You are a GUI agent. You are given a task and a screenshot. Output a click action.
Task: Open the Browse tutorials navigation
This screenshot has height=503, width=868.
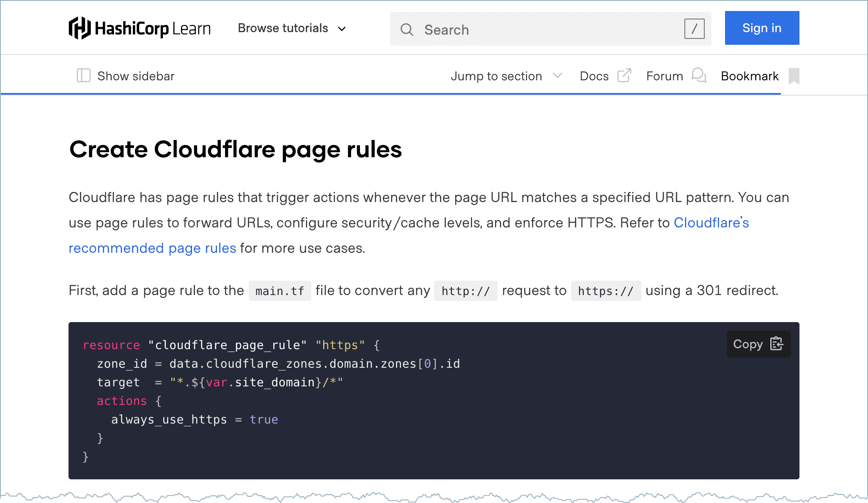tap(293, 27)
